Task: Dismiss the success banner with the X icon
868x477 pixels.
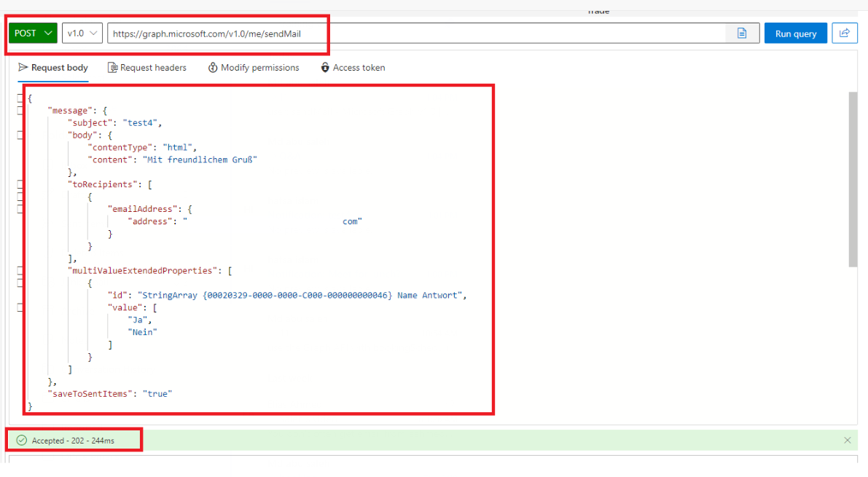Action: (847, 440)
